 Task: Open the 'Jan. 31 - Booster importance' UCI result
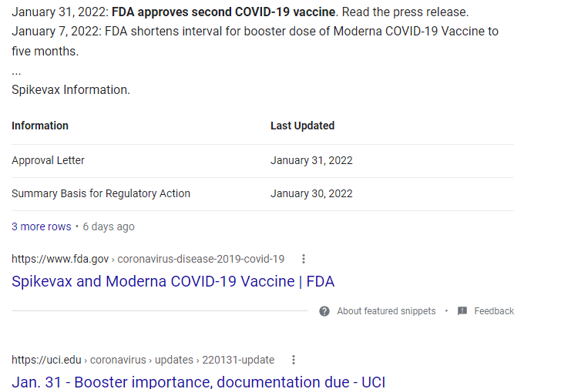pos(198,382)
